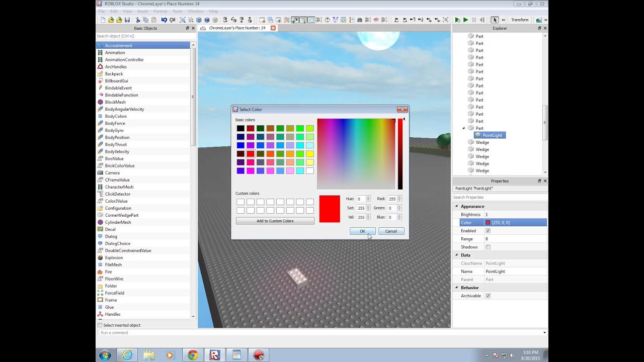The height and width of the screenshot is (362, 644).
Task: Open the File menu
Action: click(x=102, y=11)
